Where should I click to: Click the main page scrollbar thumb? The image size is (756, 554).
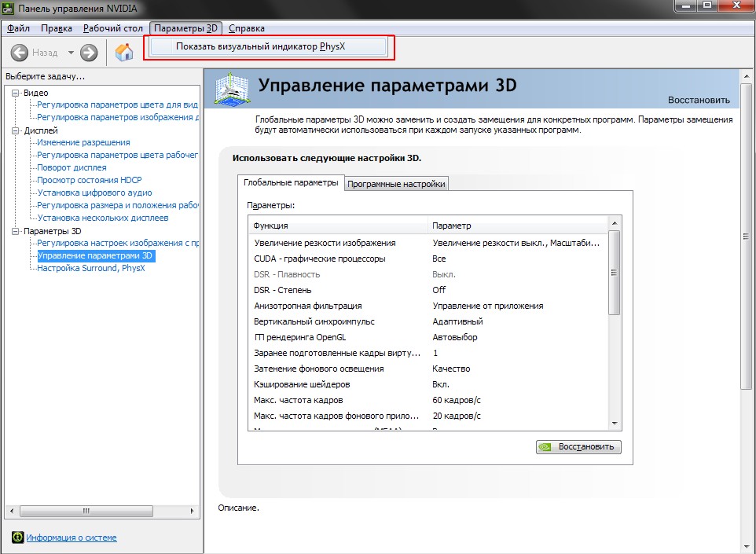(x=747, y=237)
